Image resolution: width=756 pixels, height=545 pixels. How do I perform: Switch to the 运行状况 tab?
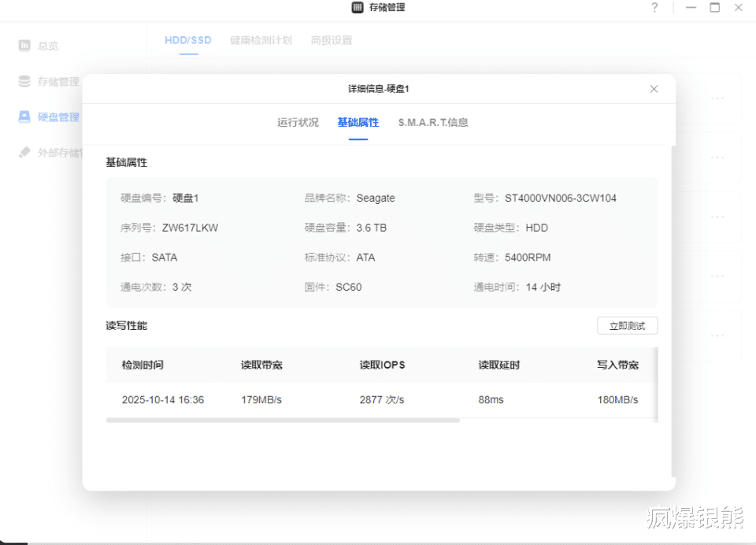(x=298, y=123)
